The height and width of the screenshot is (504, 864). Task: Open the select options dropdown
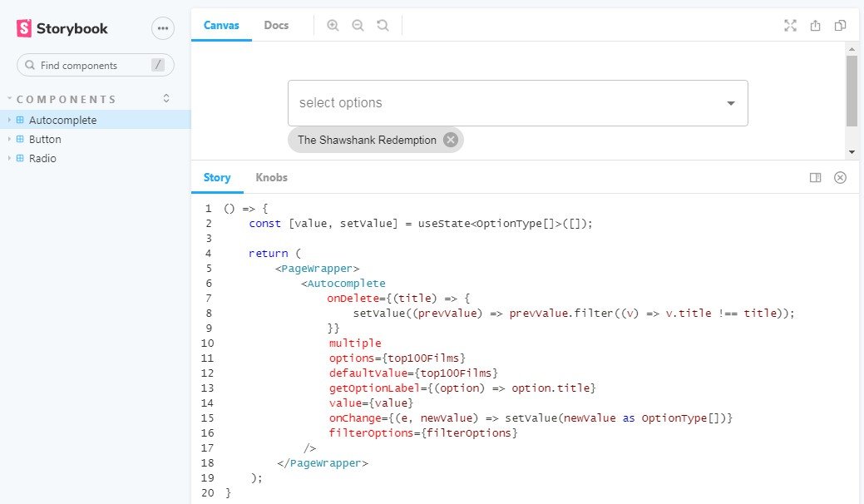730,102
